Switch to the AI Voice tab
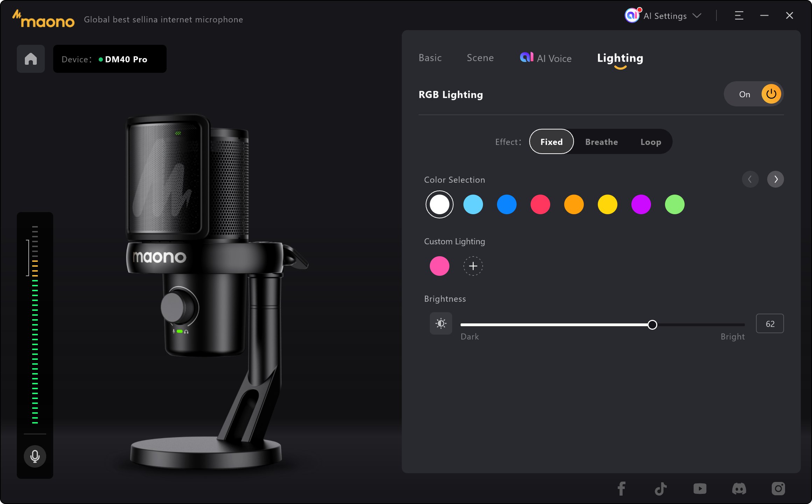This screenshot has height=504, width=812. tap(545, 58)
